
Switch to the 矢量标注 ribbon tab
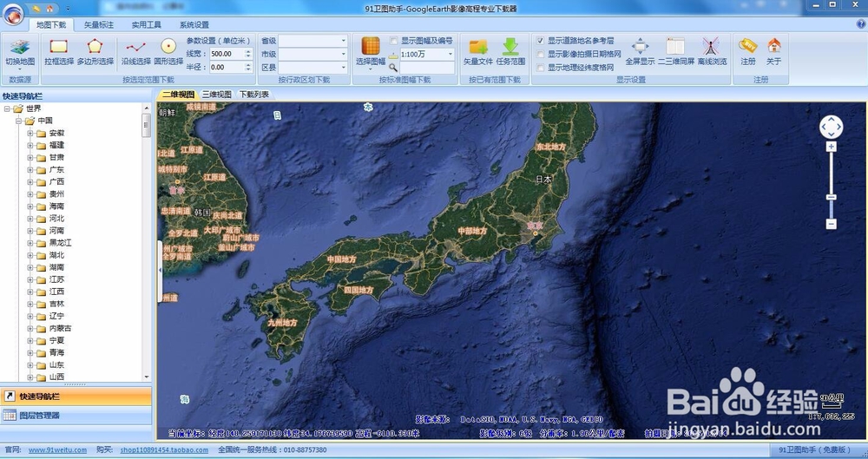click(x=99, y=25)
